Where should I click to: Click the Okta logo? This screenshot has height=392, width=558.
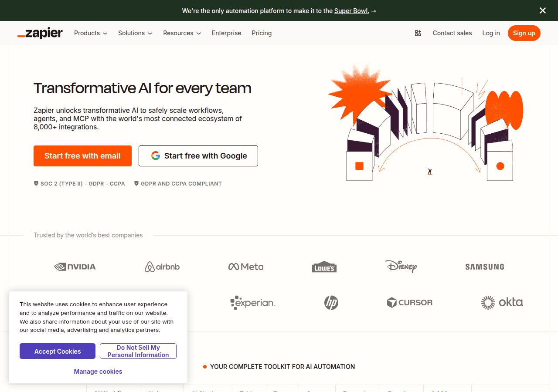[x=502, y=302]
